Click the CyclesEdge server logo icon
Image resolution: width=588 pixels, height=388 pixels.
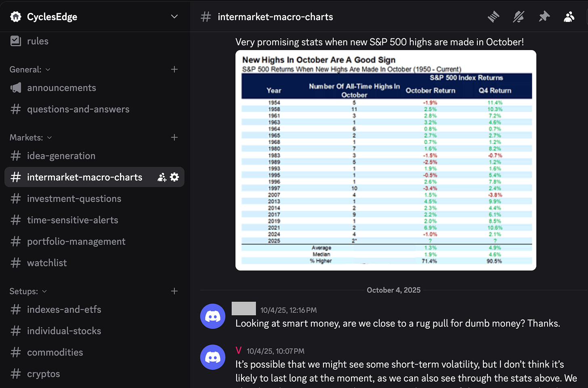pyautogui.click(x=16, y=17)
